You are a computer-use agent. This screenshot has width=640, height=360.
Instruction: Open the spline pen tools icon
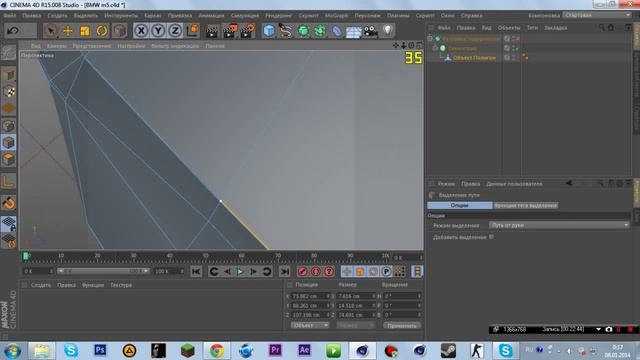coord(286,31)
